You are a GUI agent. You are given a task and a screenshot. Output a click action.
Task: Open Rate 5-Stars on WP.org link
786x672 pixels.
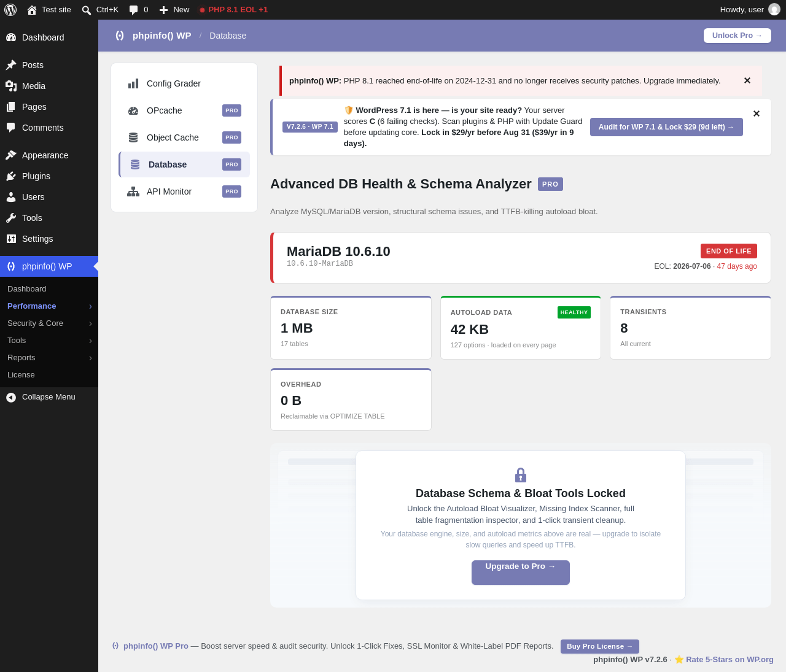tap(730, 660)
